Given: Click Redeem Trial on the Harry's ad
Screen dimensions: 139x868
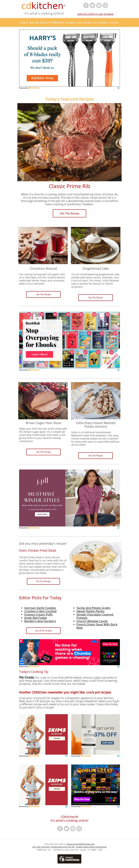Looking at the screenshot, I should (x=43, y=78).
